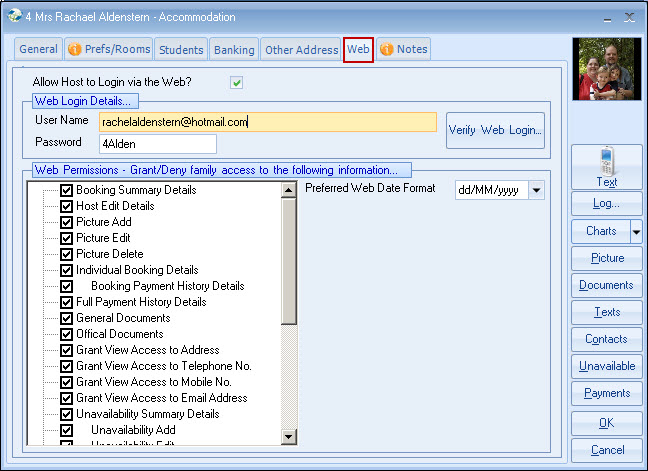
Task: Open the Payments button
Action: [607, 393]
